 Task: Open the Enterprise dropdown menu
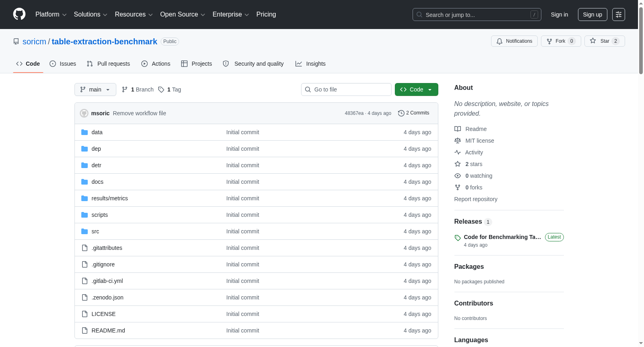pyautogui.click(x=231, y=15)
